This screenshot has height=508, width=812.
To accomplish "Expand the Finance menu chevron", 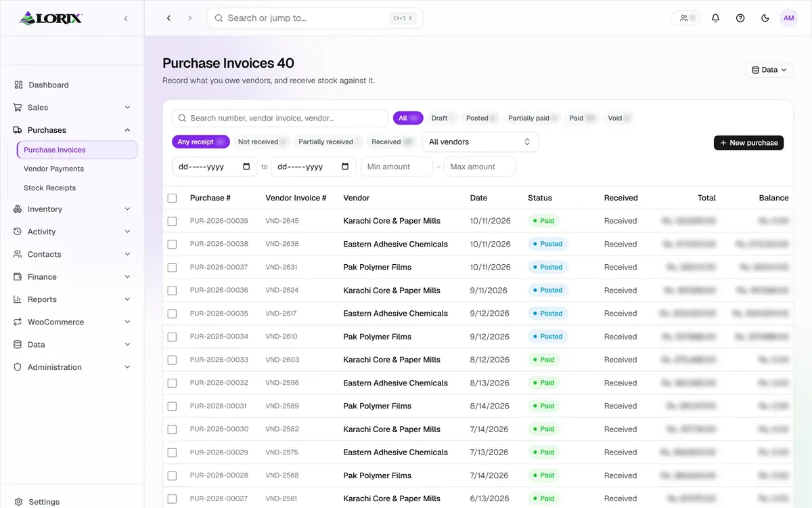I will tap(127, 277).
